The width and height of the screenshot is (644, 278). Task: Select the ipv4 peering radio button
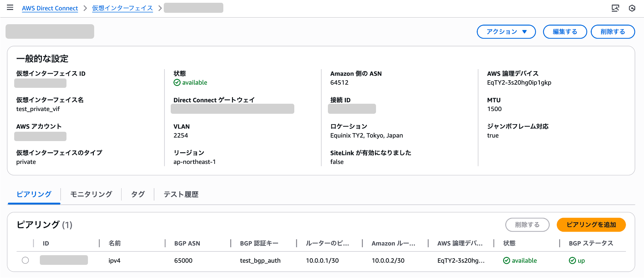pyautogui.click(x=25, y=260)
